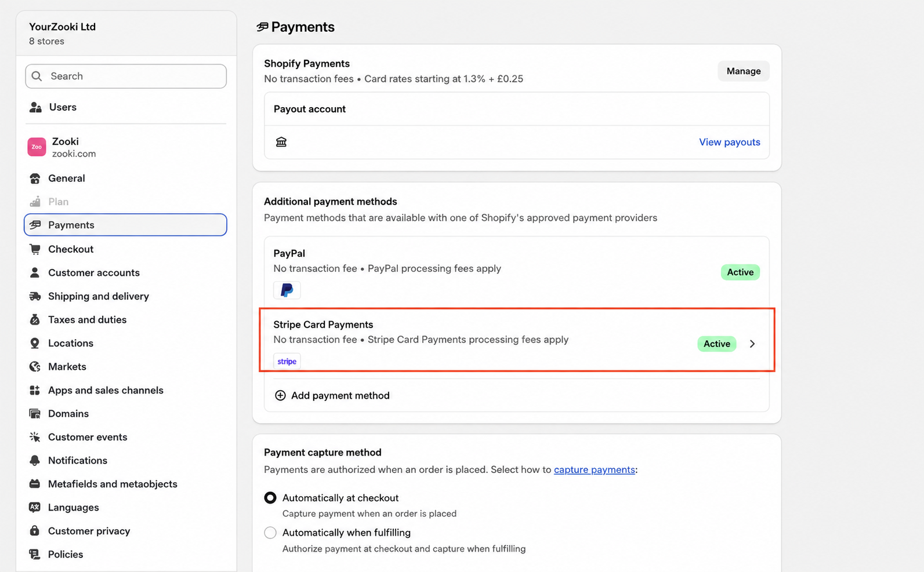Screen dimensions: 924x572
Task: Click the Languages icon
Action: pyautogui.click(x=35, y=508)
